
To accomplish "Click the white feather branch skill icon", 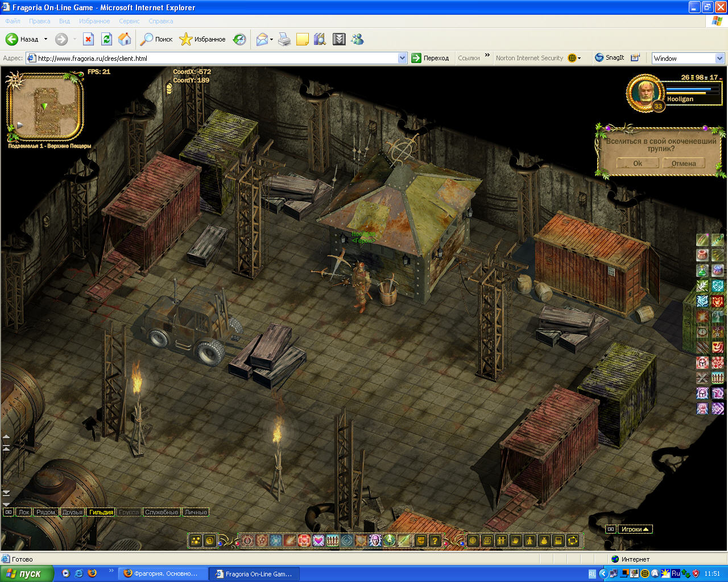I will pyautogui.click(x=702, y=286).
